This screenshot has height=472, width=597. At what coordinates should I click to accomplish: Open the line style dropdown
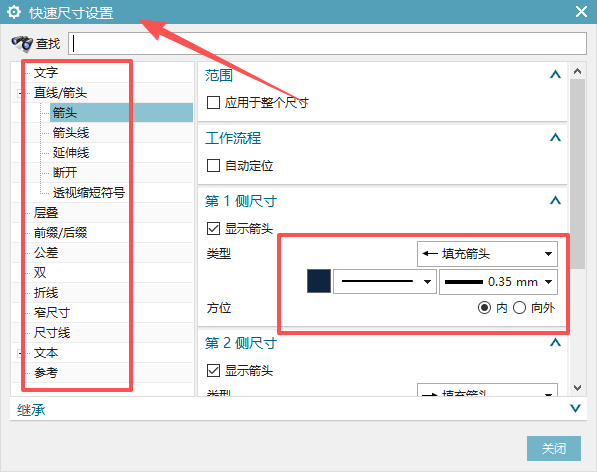(385, 282)
